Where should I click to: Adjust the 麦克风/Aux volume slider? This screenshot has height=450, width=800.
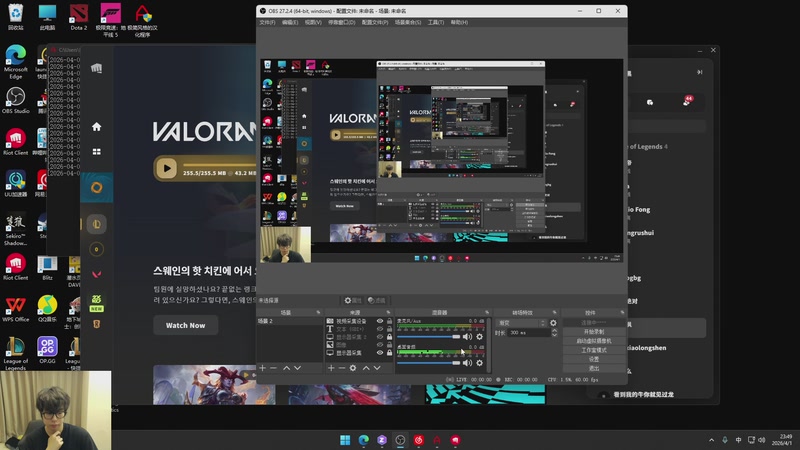429,337
